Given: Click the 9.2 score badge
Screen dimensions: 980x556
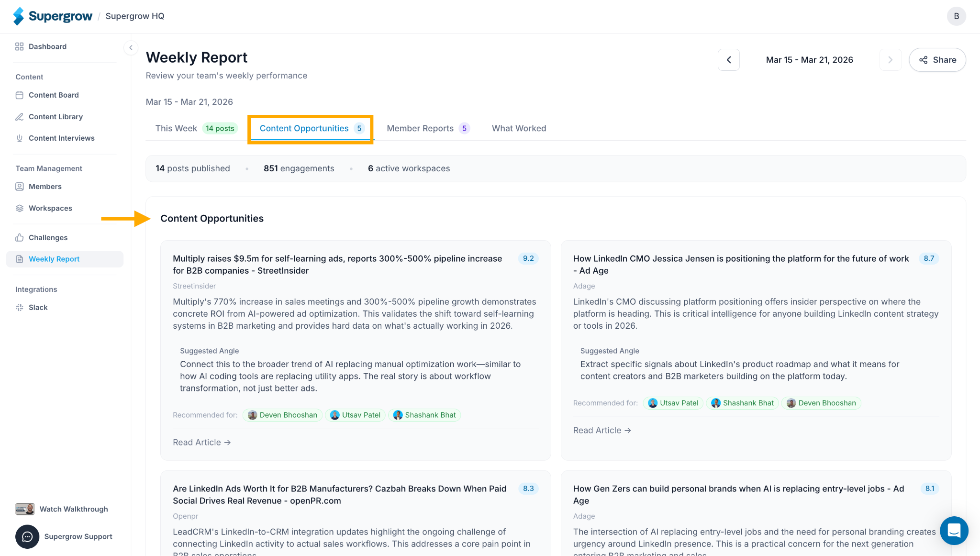Looking at the screenshot, I should [x=528, y=258].
